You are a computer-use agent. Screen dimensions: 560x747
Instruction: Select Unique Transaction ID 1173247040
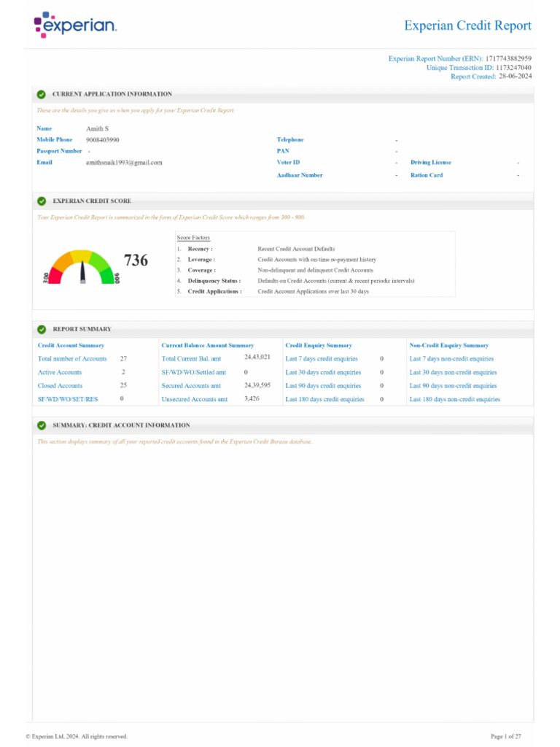pyautogui.click(x=513, y=68)
